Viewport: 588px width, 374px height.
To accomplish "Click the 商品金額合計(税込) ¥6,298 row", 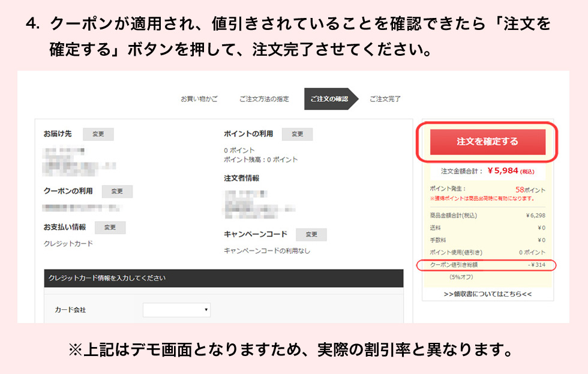I will click(x=487, y=216).
